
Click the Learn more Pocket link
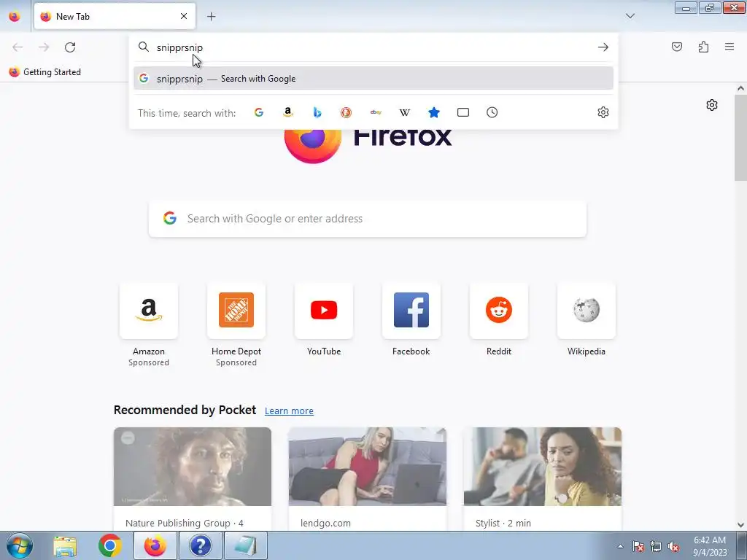(289, 411)
